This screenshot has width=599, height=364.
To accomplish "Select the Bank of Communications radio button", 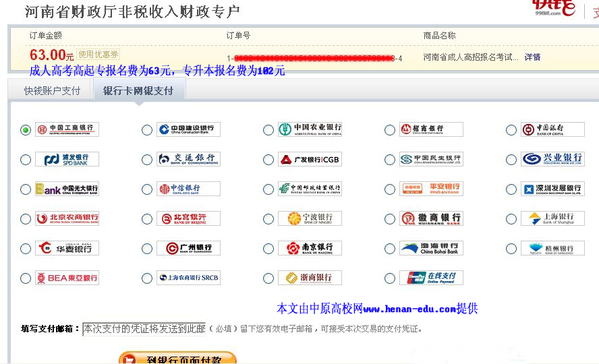I will point(147,160).
